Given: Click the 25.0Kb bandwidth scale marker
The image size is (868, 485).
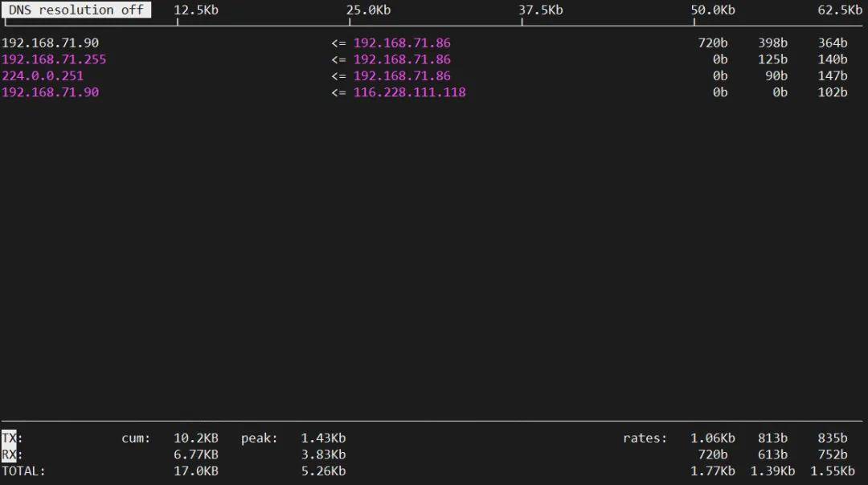Looking at the screenshot, I should pos(369,10).
